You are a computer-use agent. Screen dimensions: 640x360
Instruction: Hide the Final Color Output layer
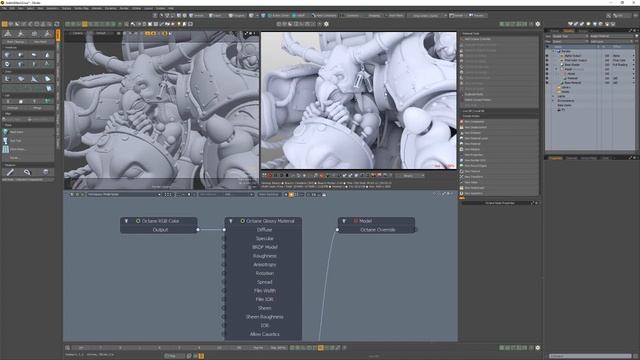pyautogui.click(x=547, y=60)
